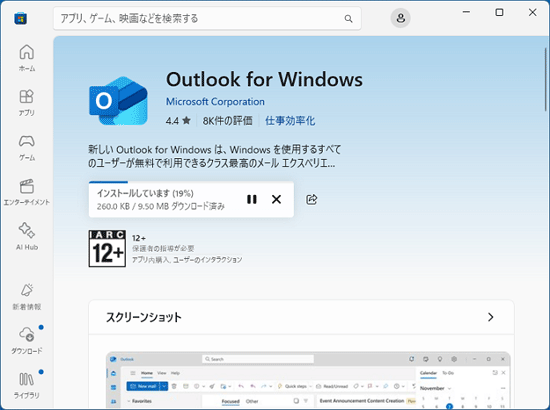Open Downloads (ダウンロード) section
Screen dimensions: 550x410
pyautogui.click(x=27, y=341)
